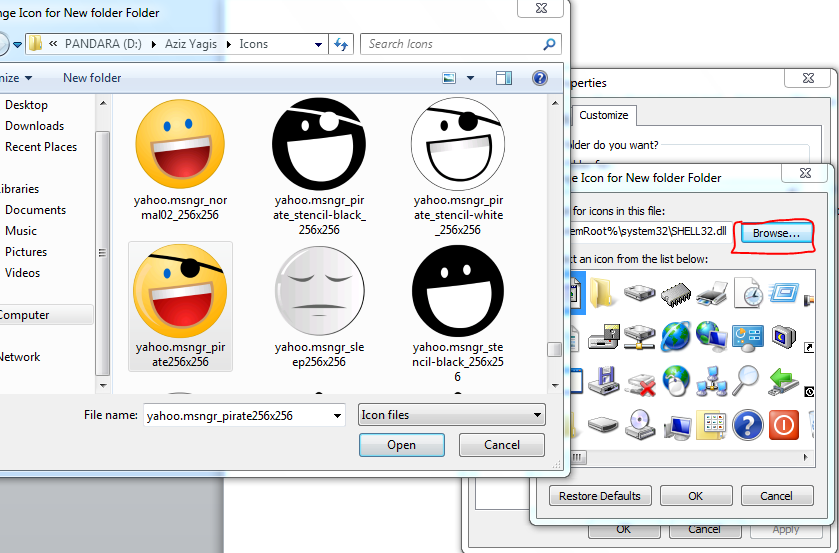The width and height of the screenshot is (839, 553).
Task: Select Music library in navigation pane
Action: [x=21, y=231]
